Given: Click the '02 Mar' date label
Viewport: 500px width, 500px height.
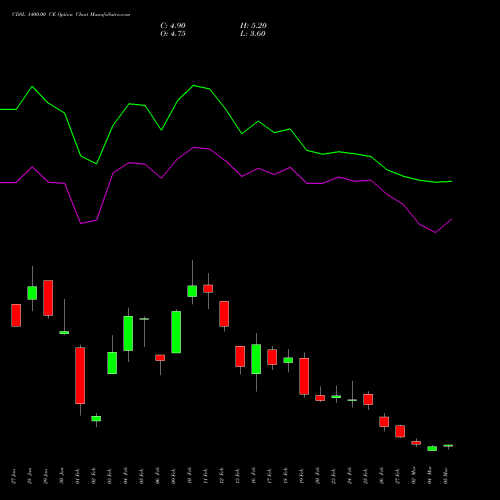Looking at the screenshot, I should tap(414, 476).
